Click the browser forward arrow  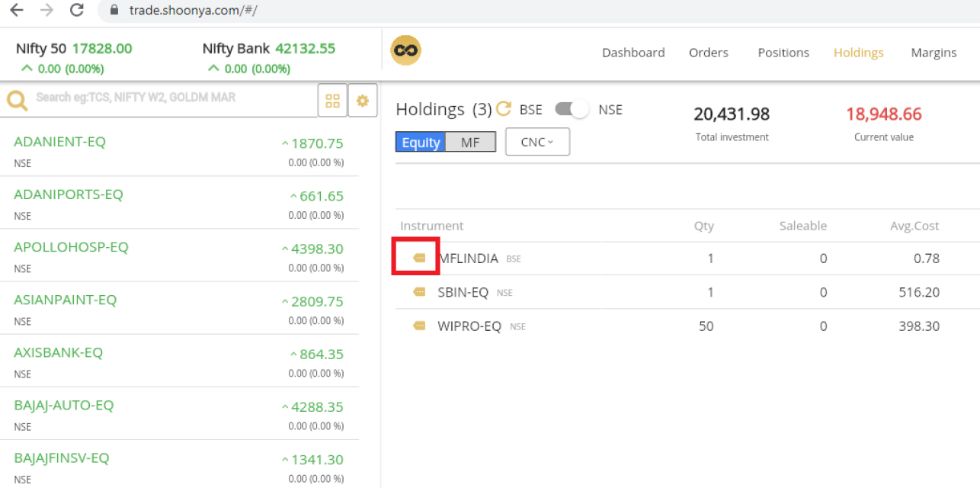coord(46,11)
